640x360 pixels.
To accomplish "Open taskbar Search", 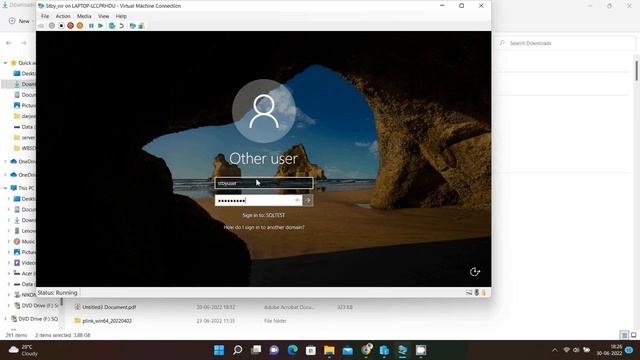I will pyautogui.click(x=238, y=350).
